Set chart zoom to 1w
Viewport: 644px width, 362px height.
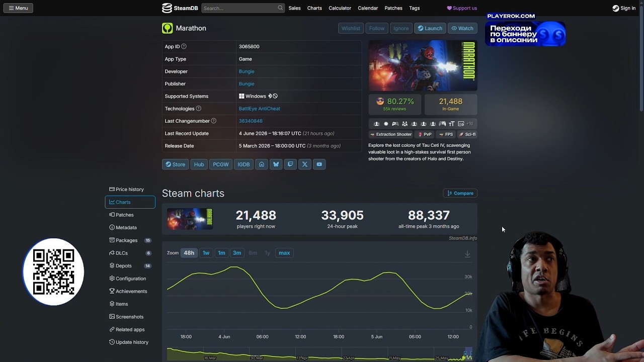[206, 253]
